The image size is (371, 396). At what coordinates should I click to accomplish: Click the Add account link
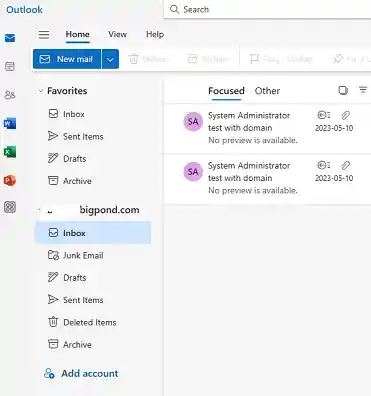[81, 373]
